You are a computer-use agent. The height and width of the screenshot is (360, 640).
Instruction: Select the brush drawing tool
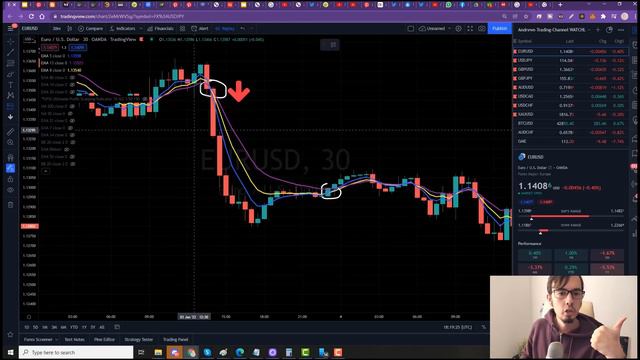pyautogui.click(x=11, y=74)
